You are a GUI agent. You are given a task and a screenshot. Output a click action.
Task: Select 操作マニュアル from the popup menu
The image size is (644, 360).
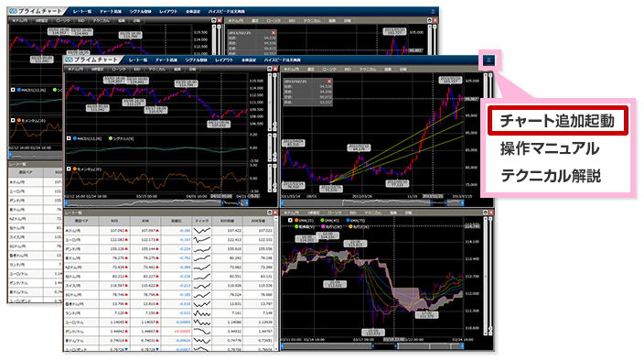(x=550, y=148)
